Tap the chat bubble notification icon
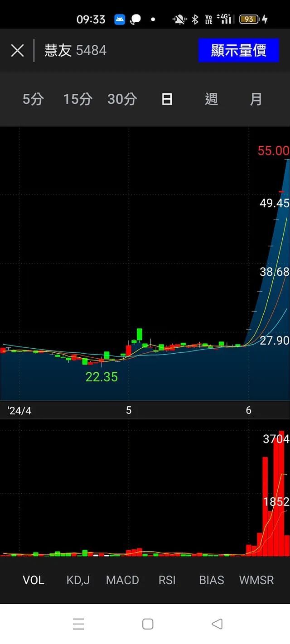This screenshot has width=290, height=644. (135, 19)
